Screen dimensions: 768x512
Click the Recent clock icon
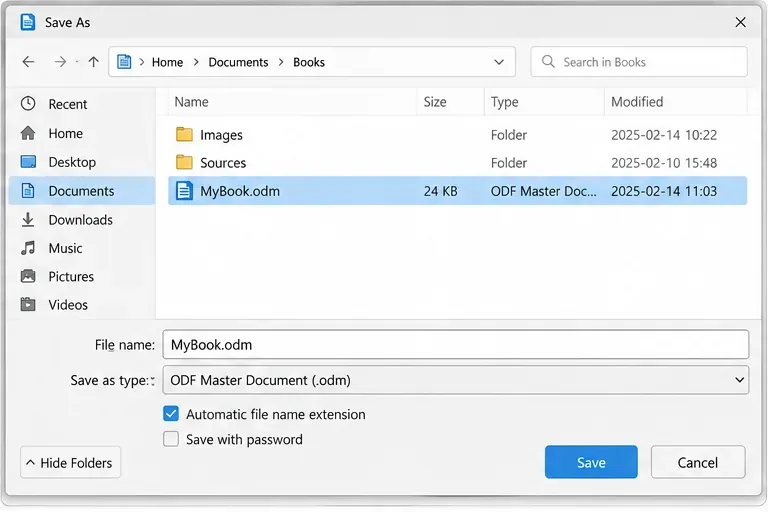tap(28, 103)
